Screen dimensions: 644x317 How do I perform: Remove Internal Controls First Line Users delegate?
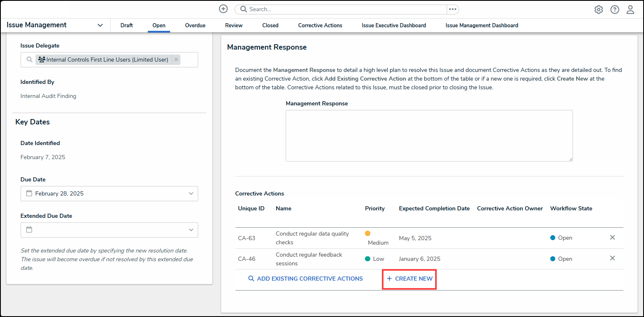pos(176,60)
